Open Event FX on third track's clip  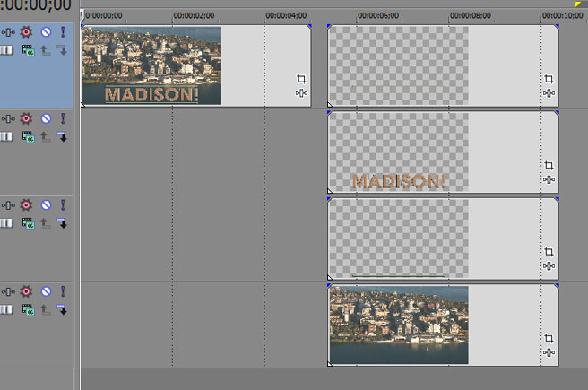[x=549, y=266]
